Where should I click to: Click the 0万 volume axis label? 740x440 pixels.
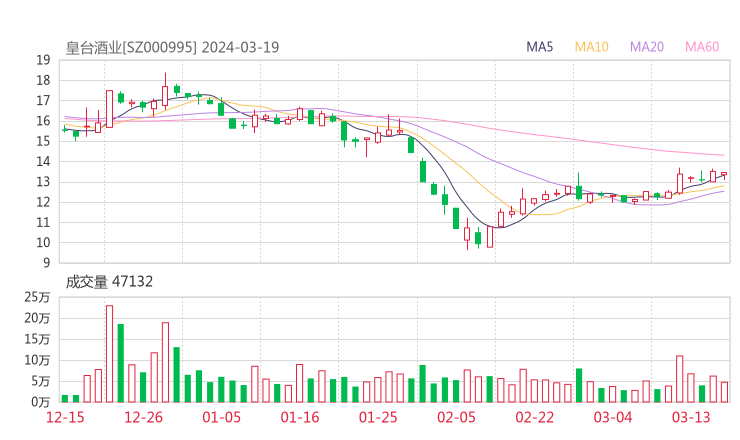pos(41,402)
